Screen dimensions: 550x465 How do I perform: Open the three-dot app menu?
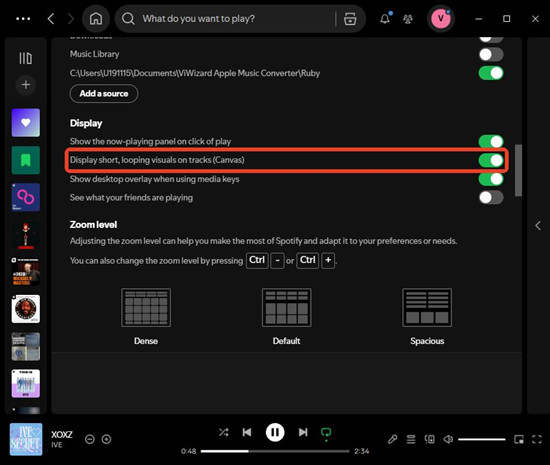click(x=23, y=19)
